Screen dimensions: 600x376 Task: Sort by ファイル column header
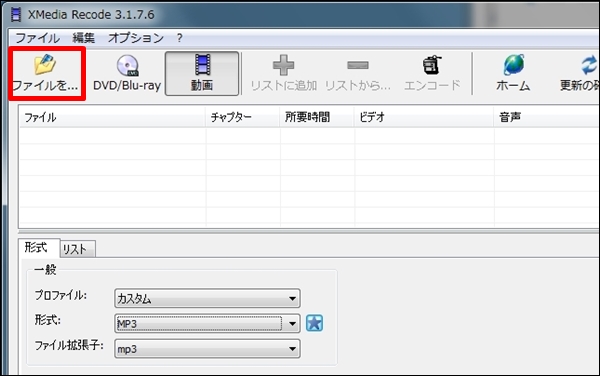[112, 117]
